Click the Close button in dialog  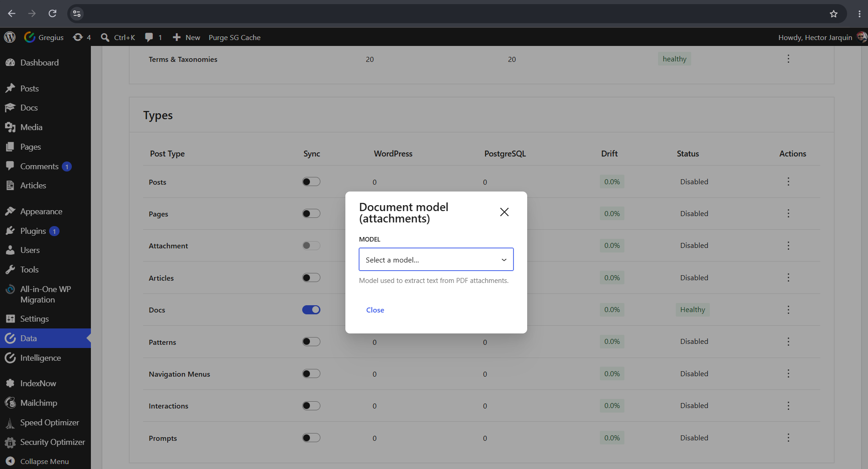pos(375,310)
